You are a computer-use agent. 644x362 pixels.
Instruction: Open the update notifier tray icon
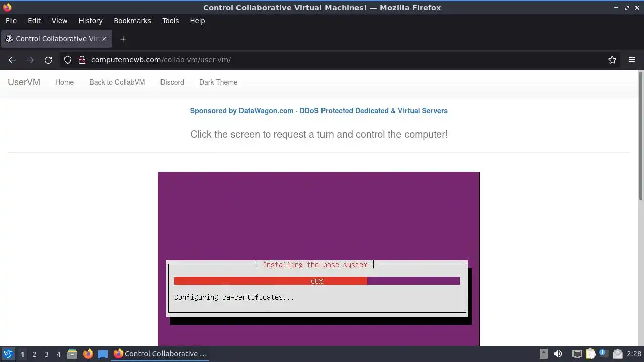[x=603, y=354]
